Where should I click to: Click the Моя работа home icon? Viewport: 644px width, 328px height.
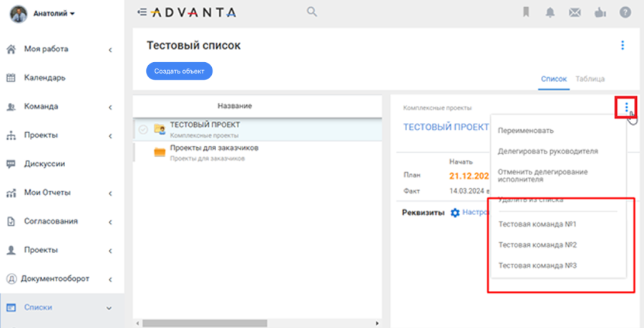coord(11,49)
